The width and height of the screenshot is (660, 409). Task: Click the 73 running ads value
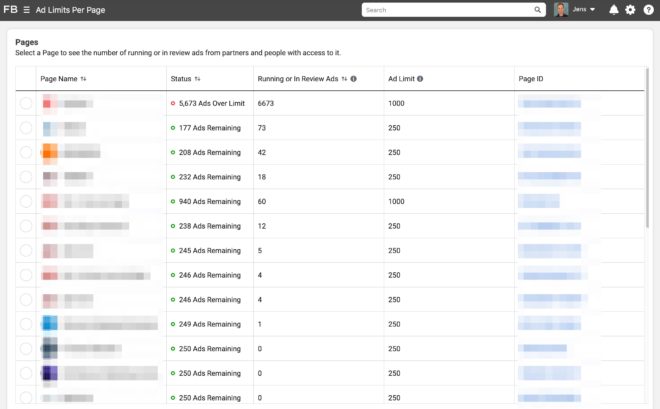[262, 127]
